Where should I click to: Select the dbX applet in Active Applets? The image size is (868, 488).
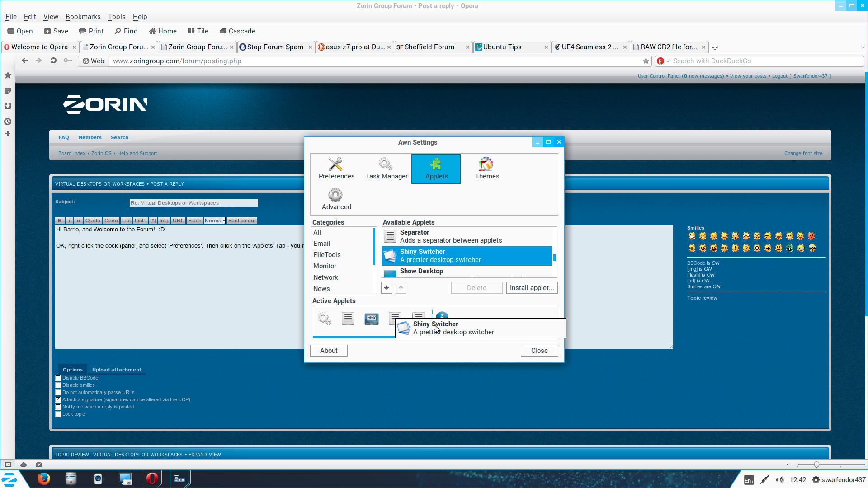coord(371,319)
